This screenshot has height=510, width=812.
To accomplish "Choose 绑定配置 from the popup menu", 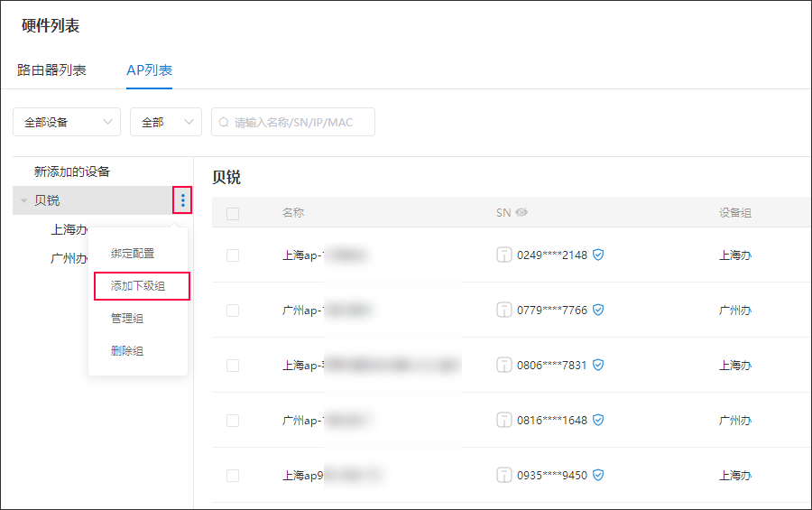I will [133, 254].
